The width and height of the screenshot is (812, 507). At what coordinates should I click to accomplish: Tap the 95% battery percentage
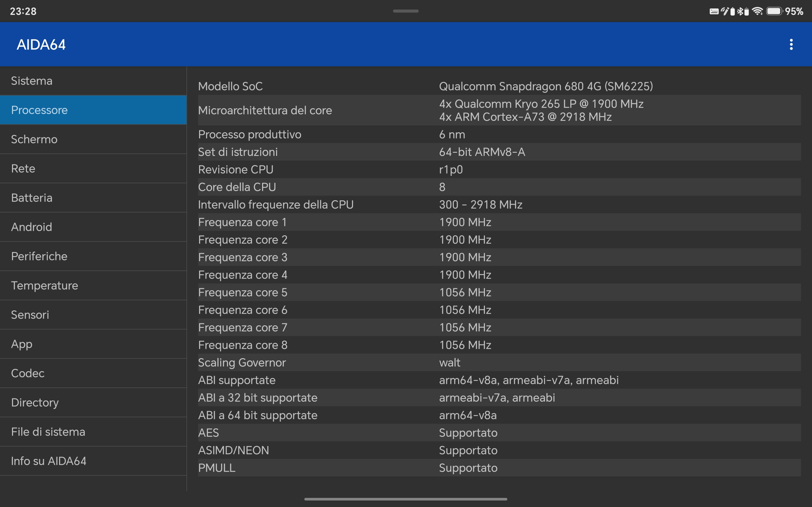click(x=794, y=11)
